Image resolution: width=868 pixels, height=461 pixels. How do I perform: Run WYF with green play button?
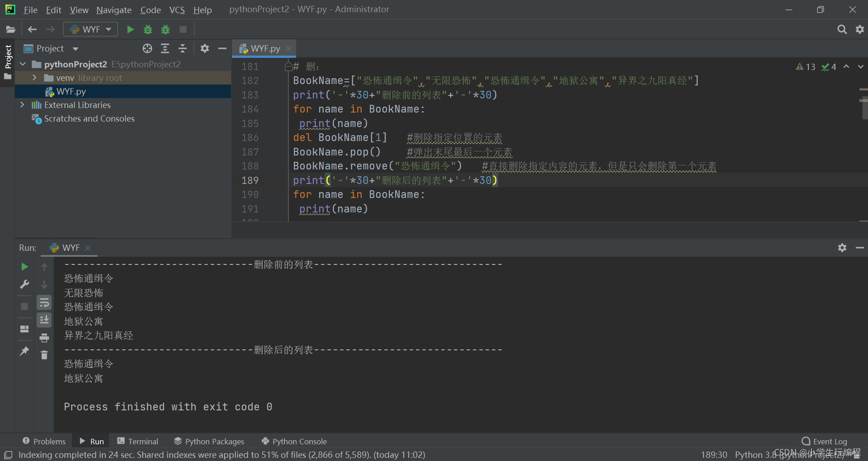(130, 29)
